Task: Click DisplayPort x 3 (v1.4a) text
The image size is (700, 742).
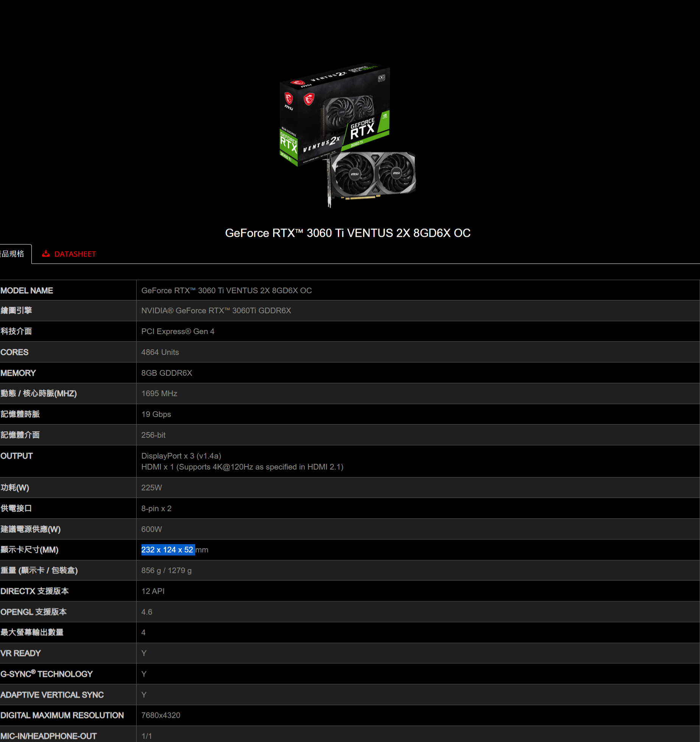Action: [181, 456]
